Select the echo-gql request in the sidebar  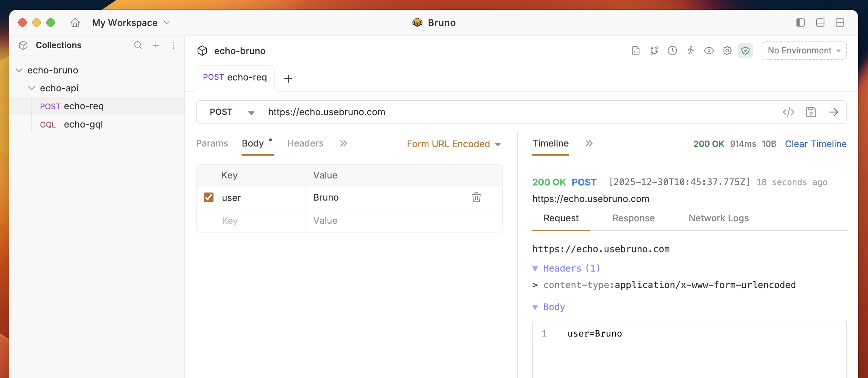(x=83, y=124)
